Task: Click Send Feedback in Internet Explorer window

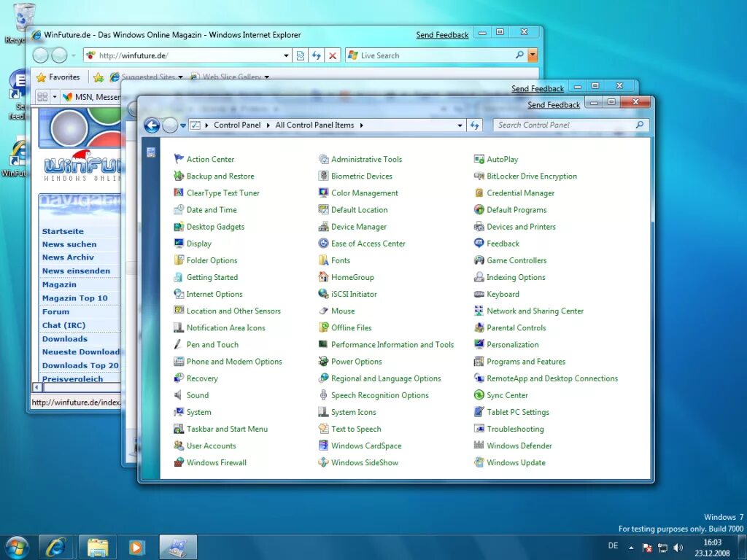Action: click(x=442, y=35)
